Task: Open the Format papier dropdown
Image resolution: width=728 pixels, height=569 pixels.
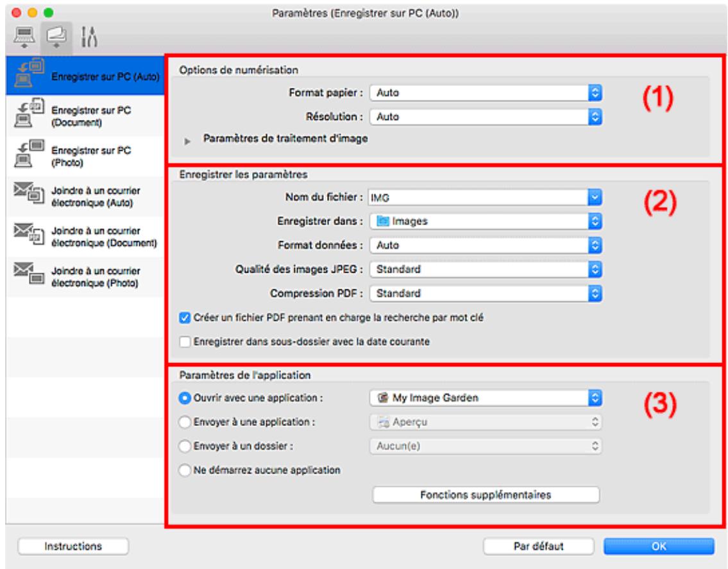Action: 486,93
